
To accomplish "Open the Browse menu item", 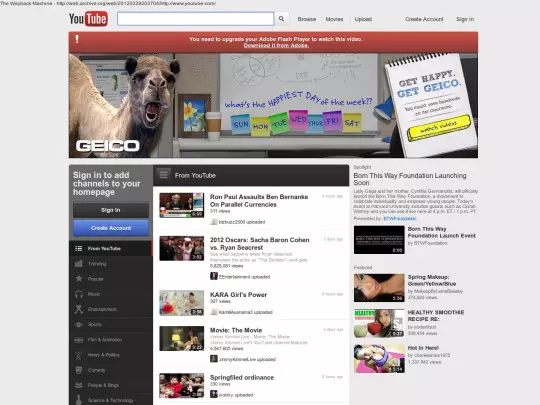I will click(x=307, y=19).
